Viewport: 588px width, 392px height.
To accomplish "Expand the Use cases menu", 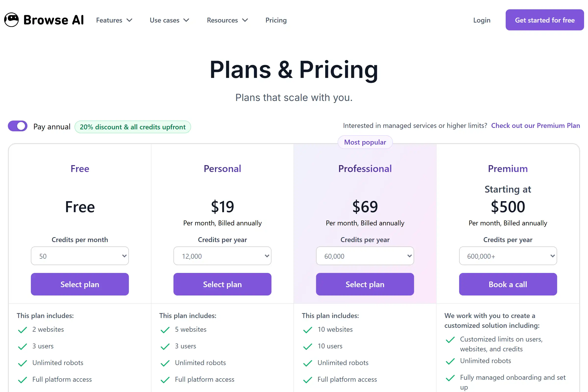I will (169, 20).
